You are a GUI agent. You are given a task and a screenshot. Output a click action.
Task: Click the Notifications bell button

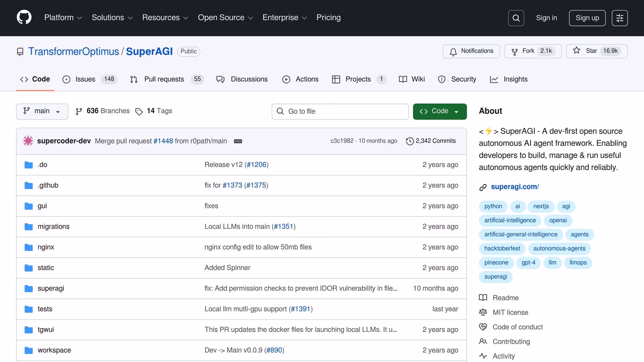point(471,51)
